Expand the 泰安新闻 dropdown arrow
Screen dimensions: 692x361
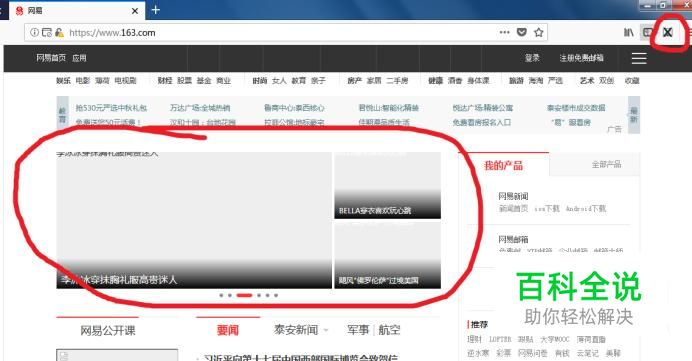pyautogui.click(x=326, y=330)
